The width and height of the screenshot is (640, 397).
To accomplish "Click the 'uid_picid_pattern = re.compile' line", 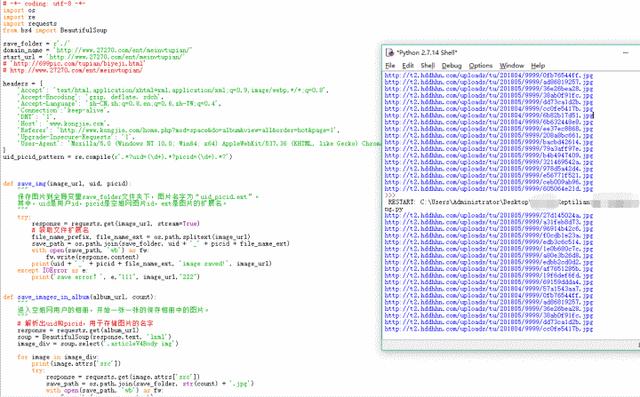I will click(x=118, y=157).
